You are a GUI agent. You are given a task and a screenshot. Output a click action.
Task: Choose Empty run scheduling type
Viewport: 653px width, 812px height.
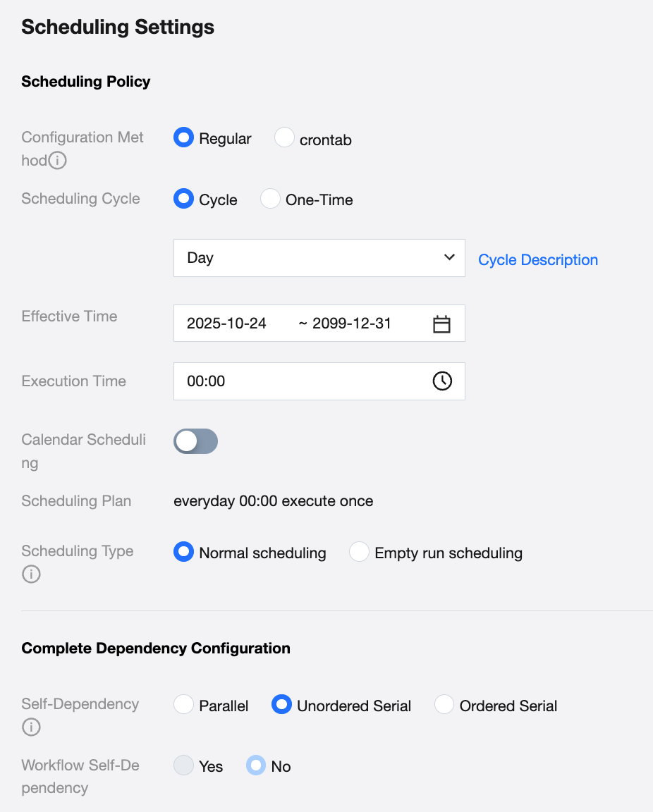[360, 553]
